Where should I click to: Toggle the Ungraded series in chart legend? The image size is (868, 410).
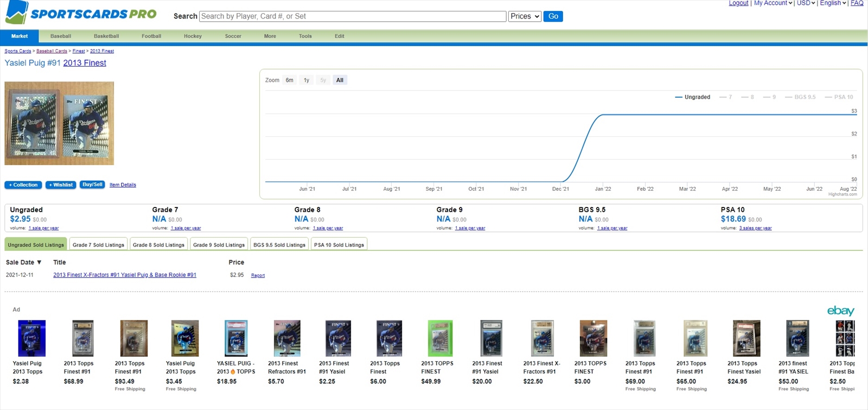(x=693, y=97)
